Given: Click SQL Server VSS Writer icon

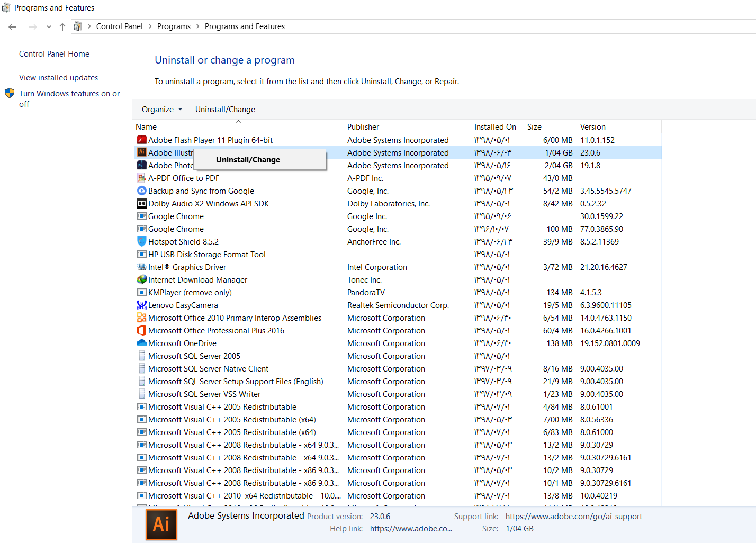Looking at the screenshot, I should (142, 394).
